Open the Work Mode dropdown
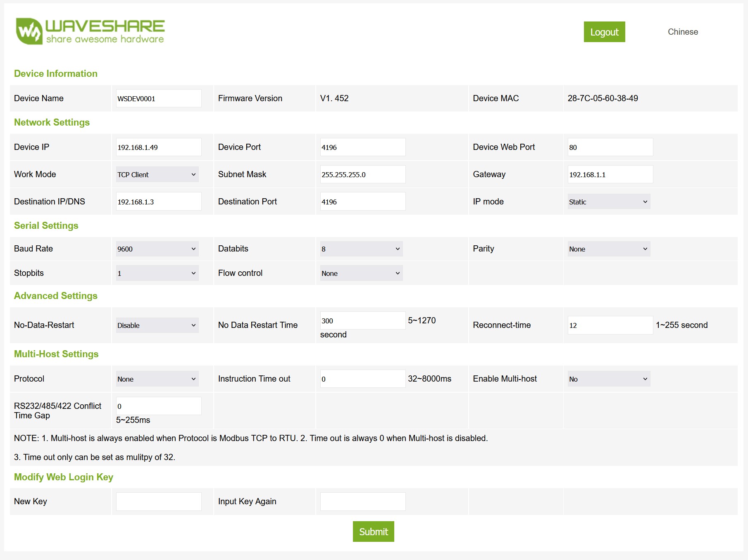748x560 pixels. [157, 174]
